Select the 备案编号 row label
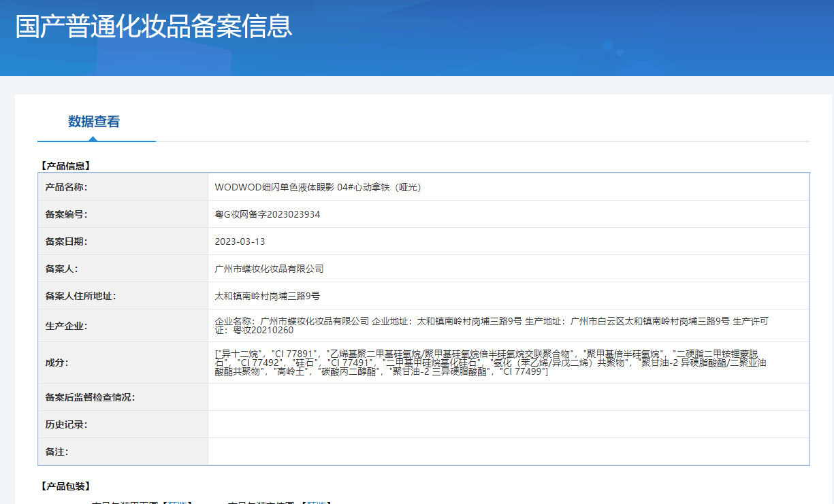Image resolution: width=834 pixels, height=504 pixels. [66, 214]
